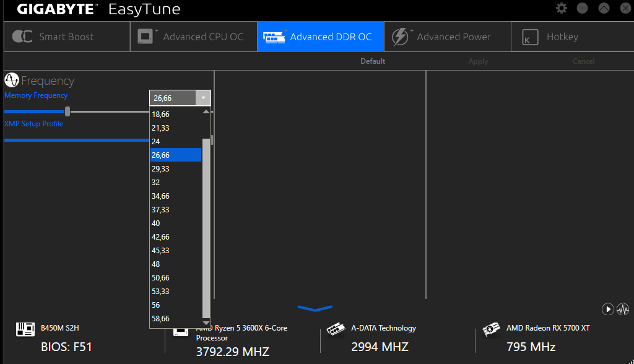Select 45,33 in the frequency list
This screenshot has height=364, width=634.
pyautogui.click(x=176, y=250)
